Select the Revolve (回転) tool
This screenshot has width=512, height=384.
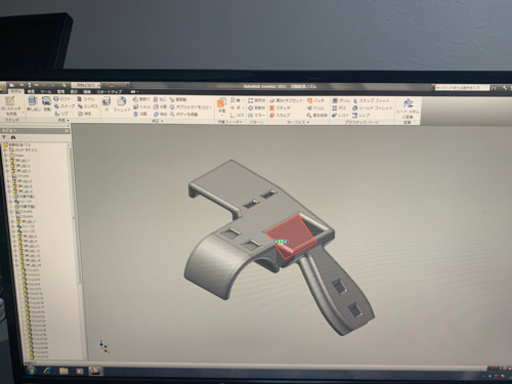click(46, 104)
